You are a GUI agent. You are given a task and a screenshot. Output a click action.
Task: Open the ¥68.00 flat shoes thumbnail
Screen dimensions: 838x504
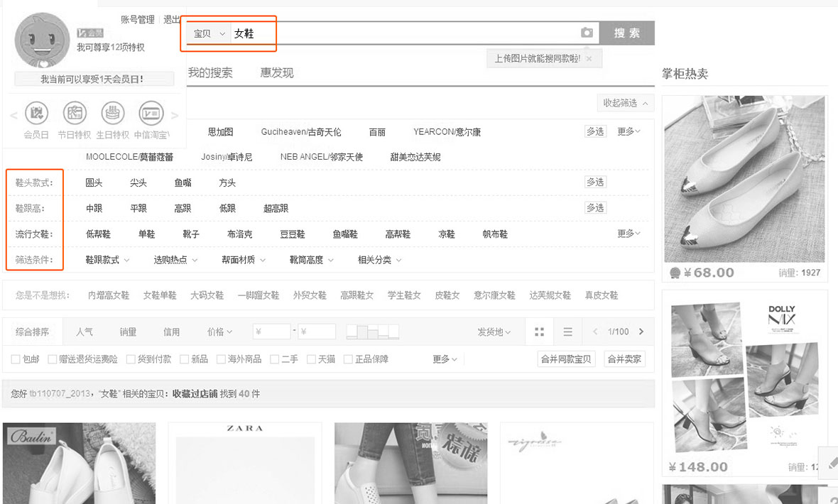[744, 179]
